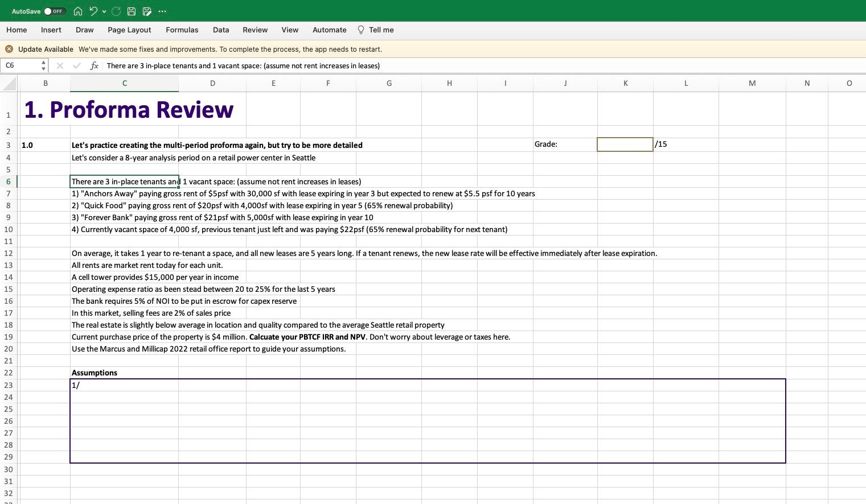Click the green AutoSave OFF slider knob
866x504 pixels.
point(48,11)
